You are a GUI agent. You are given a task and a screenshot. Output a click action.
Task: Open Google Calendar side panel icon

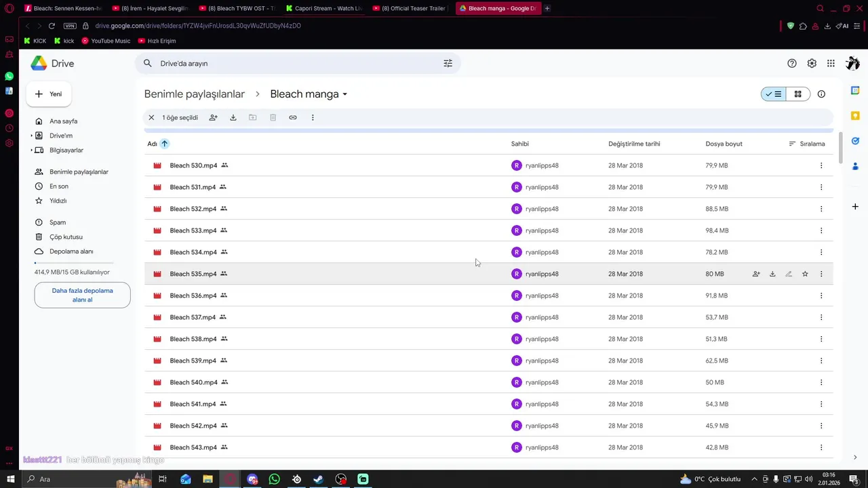[x=855, y=90]
